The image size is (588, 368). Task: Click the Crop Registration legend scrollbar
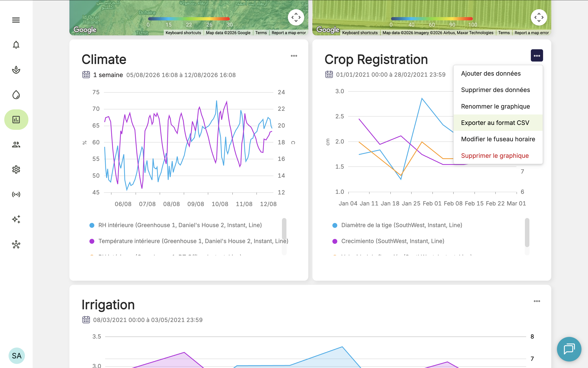[527, 232]
